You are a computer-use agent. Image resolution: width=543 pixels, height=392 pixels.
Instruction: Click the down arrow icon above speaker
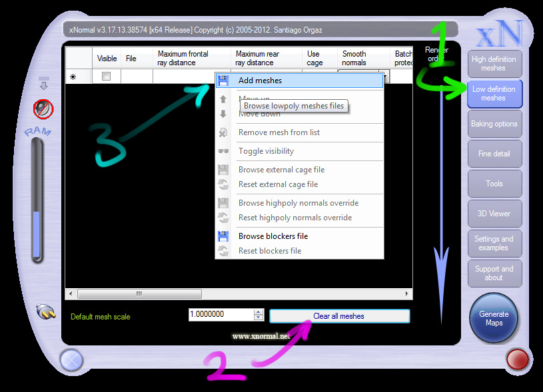pyautogui.click(x=43, y=83)
